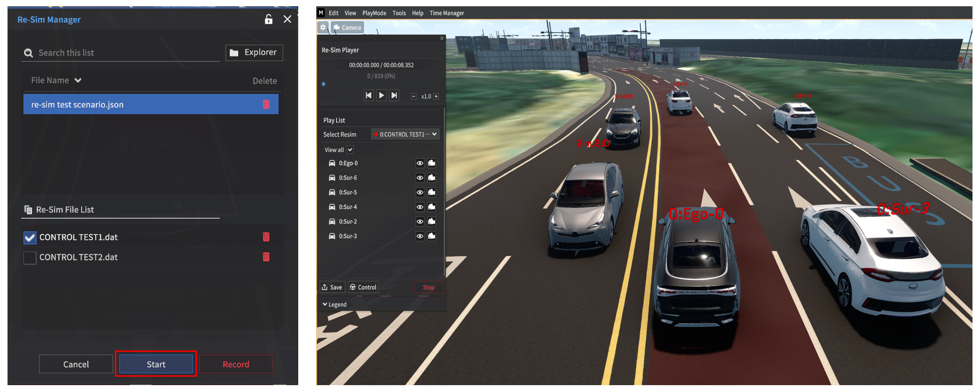
Task: Click the camera icon for 0:Ego-0
Action: (432, 163)
